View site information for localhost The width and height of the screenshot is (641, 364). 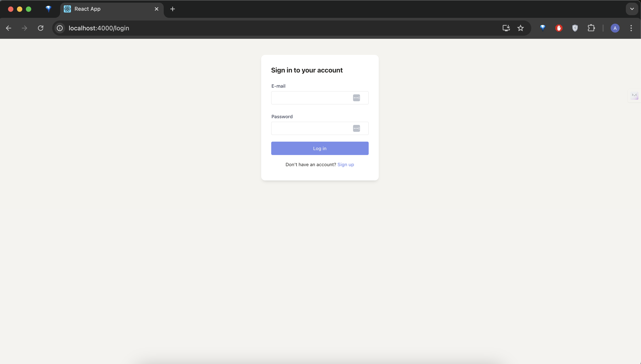tap(60, 28)
